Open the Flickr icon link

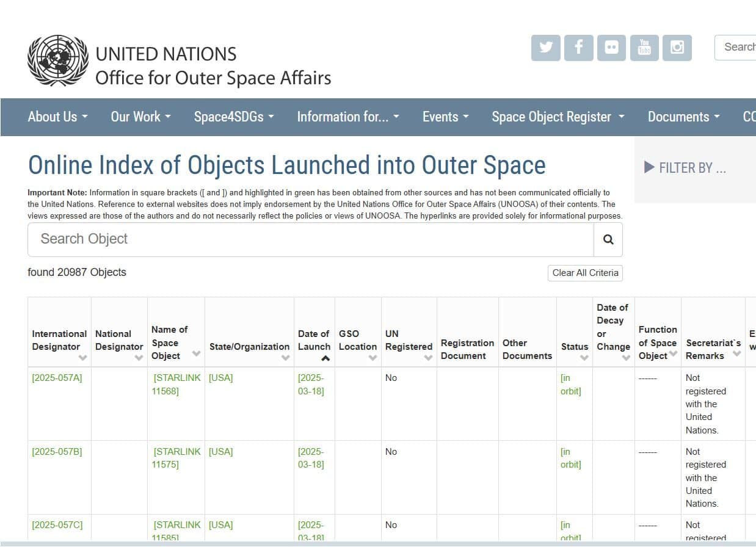611,48
